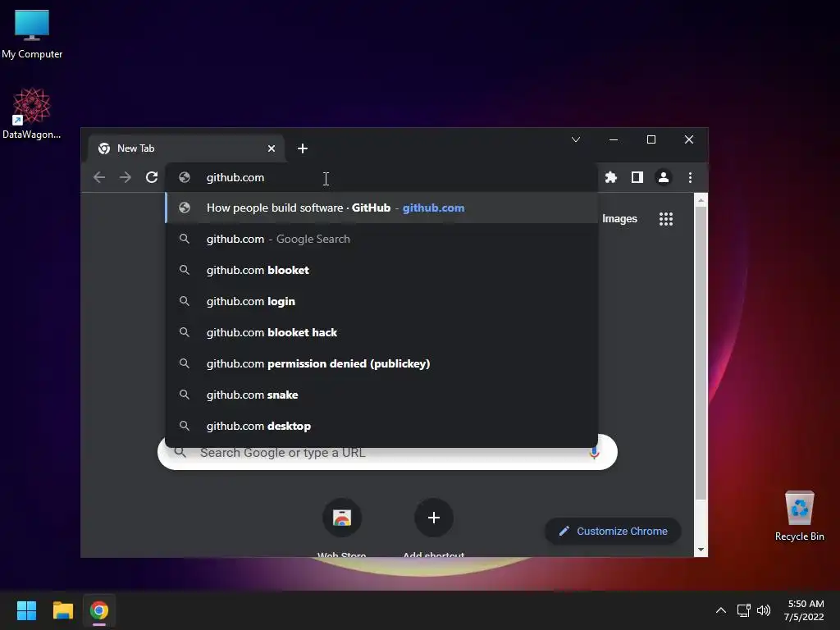Click the voice search microphone icon
Image resolution: width=840 pixels, height=630 pixels.
click(x=594, y=452)
